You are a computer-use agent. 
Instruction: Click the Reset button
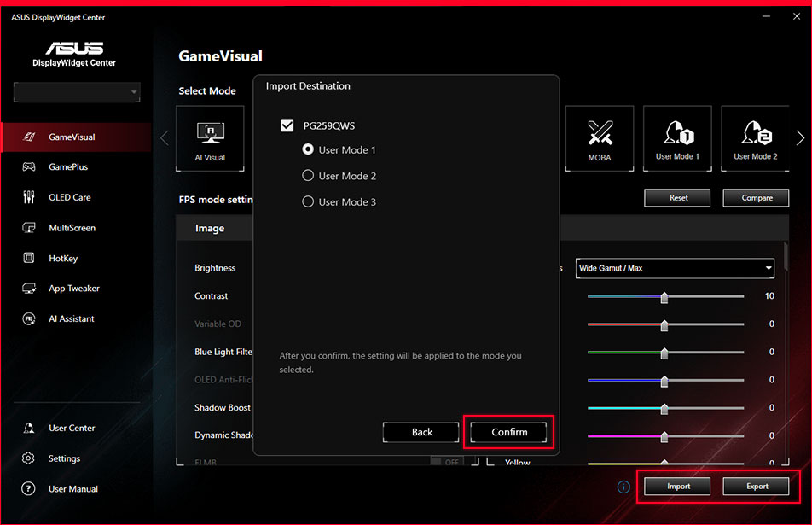(x=677, y=197)
